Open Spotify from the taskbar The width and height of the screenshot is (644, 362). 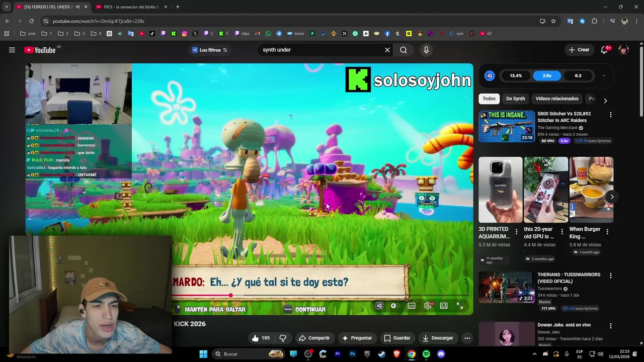(426, 354)
